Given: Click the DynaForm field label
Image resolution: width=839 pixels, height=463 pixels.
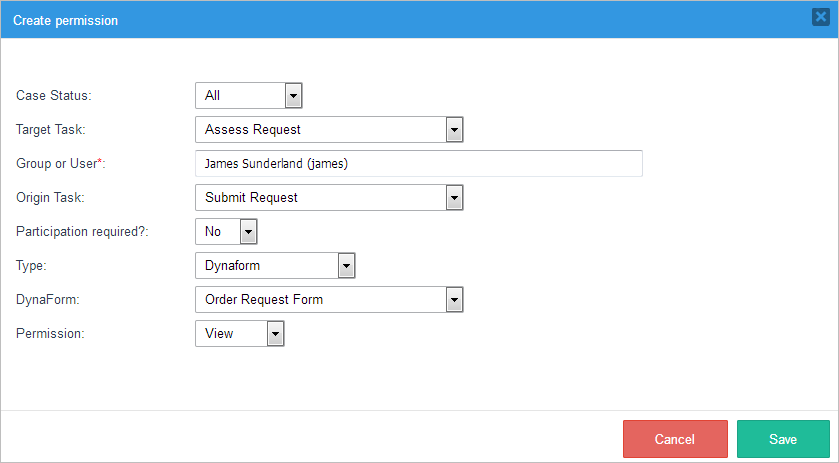Looking at the screenshot, I should [x=47, y=300].
